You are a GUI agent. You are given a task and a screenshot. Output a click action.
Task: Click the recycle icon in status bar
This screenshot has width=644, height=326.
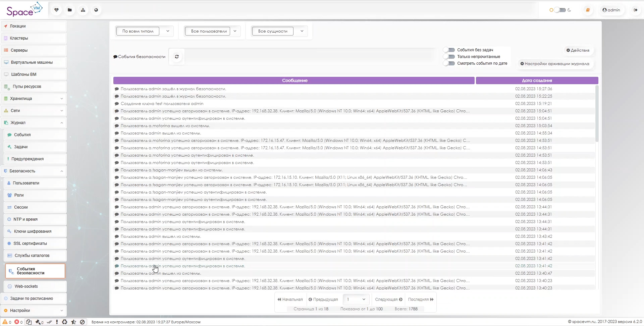(x=65, y=322)
